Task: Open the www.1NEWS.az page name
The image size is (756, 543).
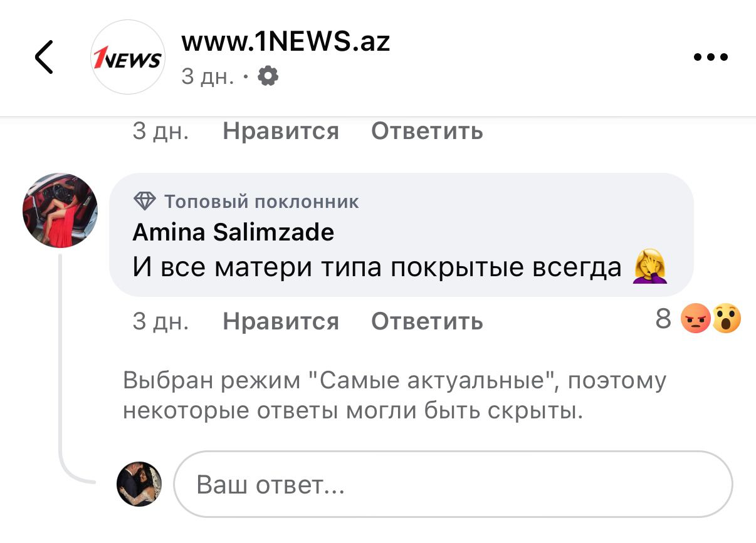Action: click(285, 42)
